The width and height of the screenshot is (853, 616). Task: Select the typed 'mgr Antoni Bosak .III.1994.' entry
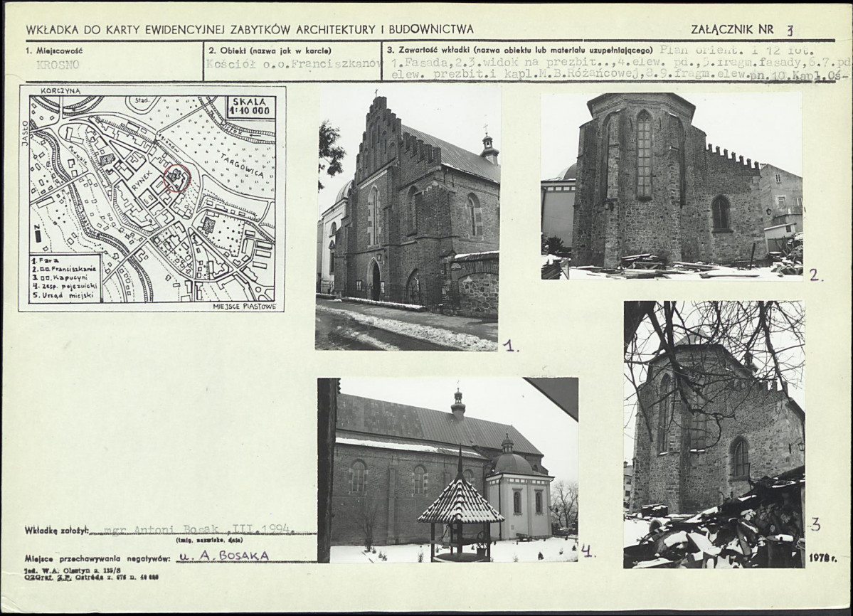(198, 529)
